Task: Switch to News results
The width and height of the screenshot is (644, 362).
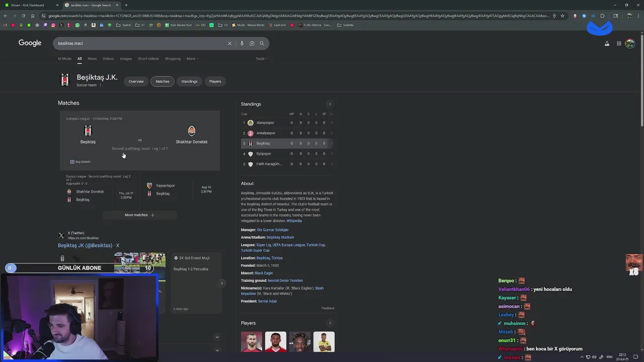Action: click(x=92, y=59)
